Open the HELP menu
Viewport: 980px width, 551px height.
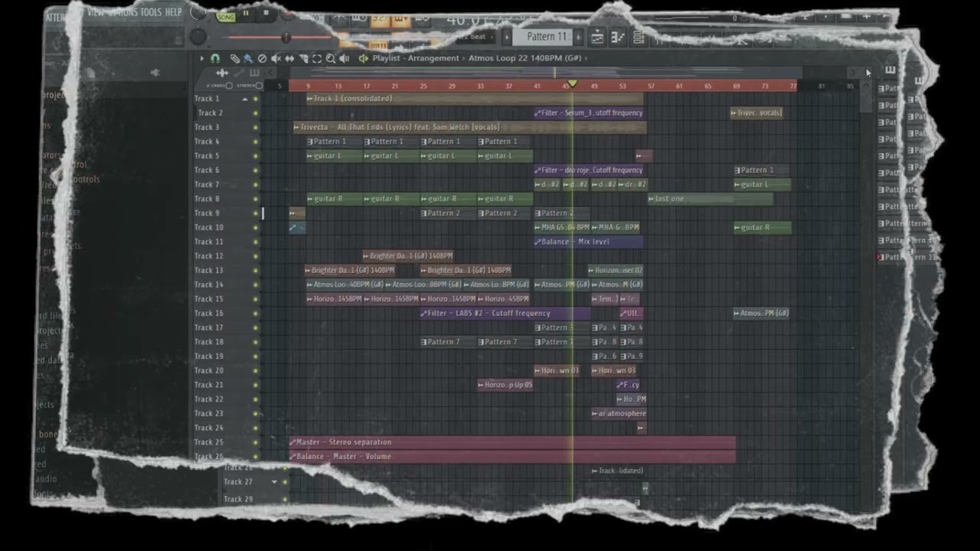pyautogui.click(x=174, y=12)
